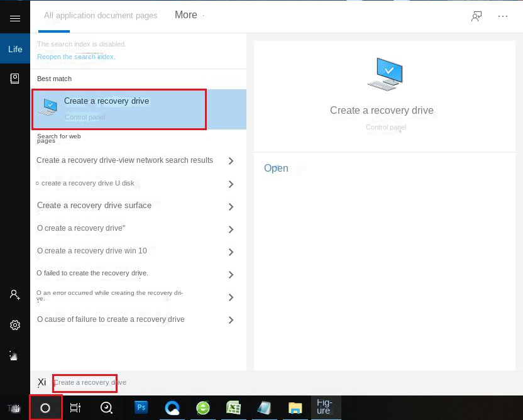Launch Photoshop from the taskbar
Viewport: 523px width, 420px height.
[141, 407]
